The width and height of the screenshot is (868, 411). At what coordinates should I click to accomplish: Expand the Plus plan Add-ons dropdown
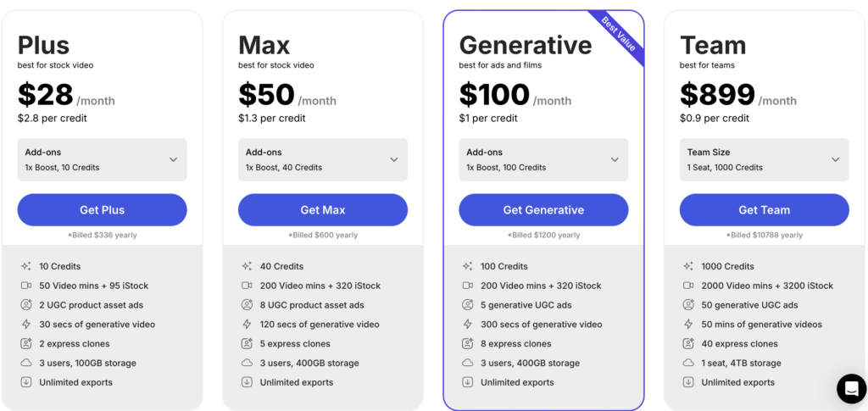tap(102, 159)
